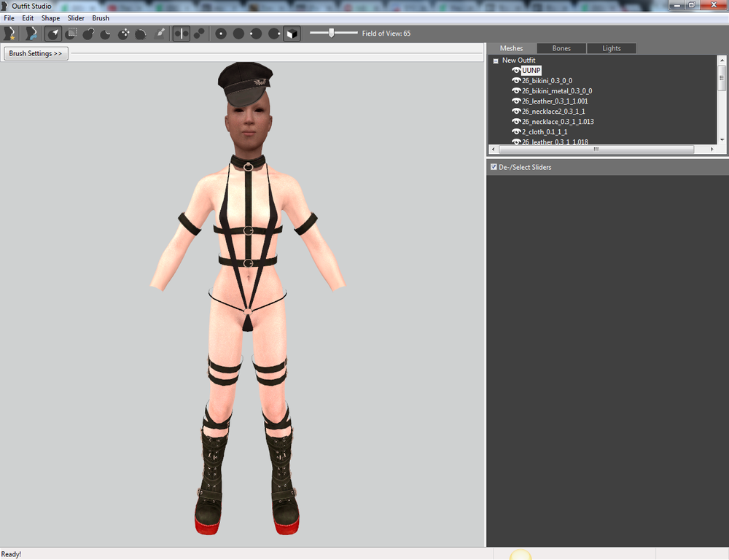This screenshot has width=729, height=560.
Task: Select mesh 2_cloth_0.1_1_1 in list
Action: coord(545,132)
